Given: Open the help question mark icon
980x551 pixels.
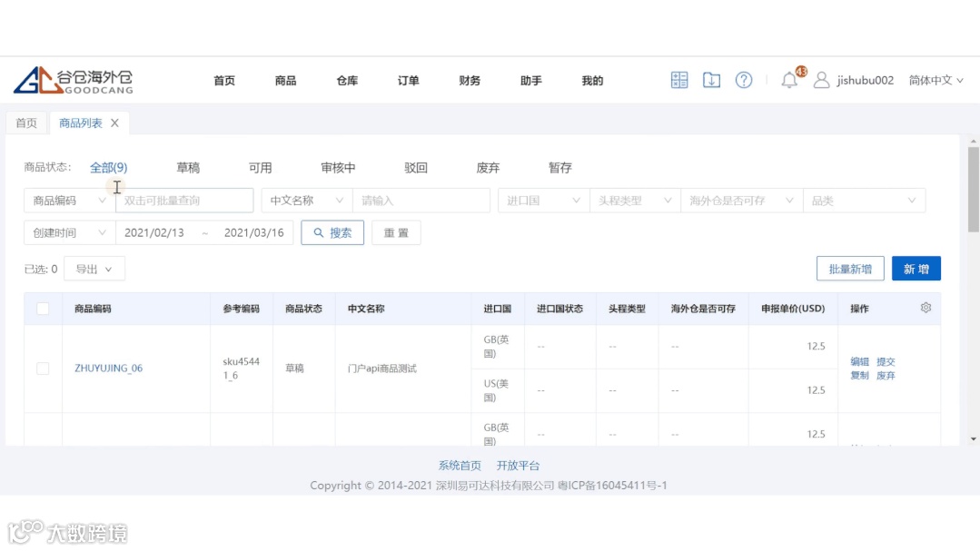Looking at the screenshot, I should coord(744,80).
